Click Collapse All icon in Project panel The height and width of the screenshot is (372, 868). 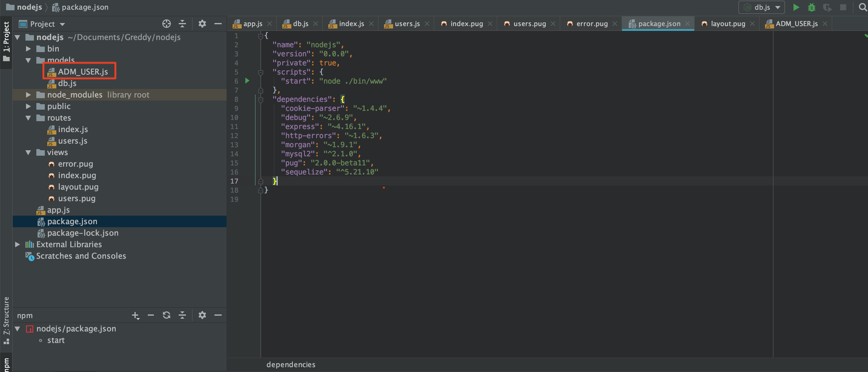[182, 24]
